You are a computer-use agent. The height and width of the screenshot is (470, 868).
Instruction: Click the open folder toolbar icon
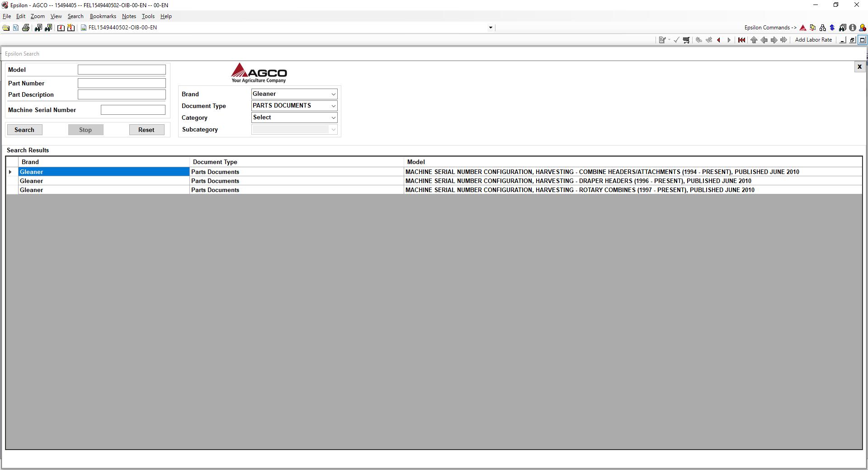click(6, 28)
